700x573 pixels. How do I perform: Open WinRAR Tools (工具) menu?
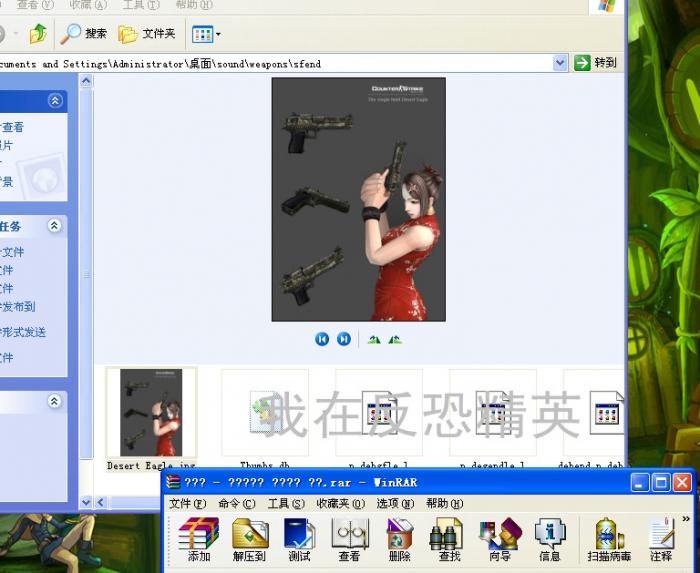[x=286, y=503]
